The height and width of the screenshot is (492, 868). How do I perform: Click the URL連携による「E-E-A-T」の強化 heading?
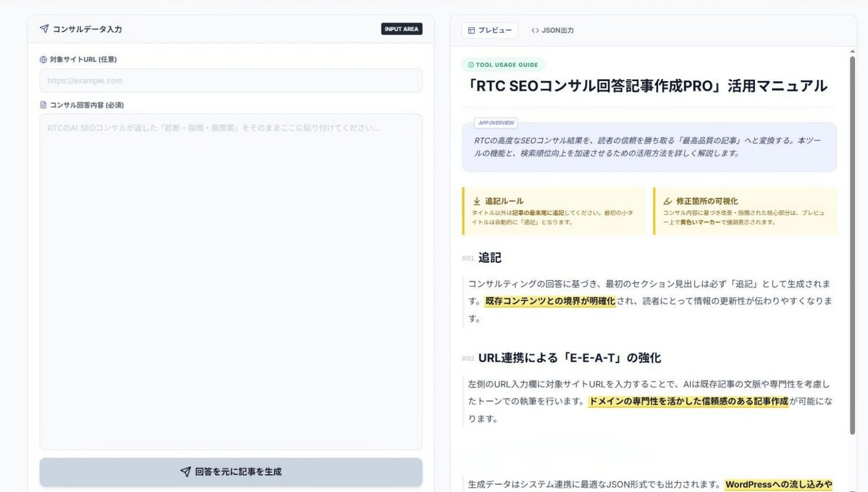[569, 358]
